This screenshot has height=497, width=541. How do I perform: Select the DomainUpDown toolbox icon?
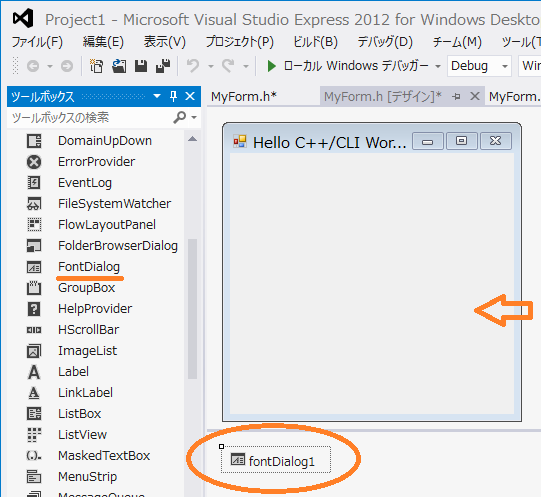(34, 141)
